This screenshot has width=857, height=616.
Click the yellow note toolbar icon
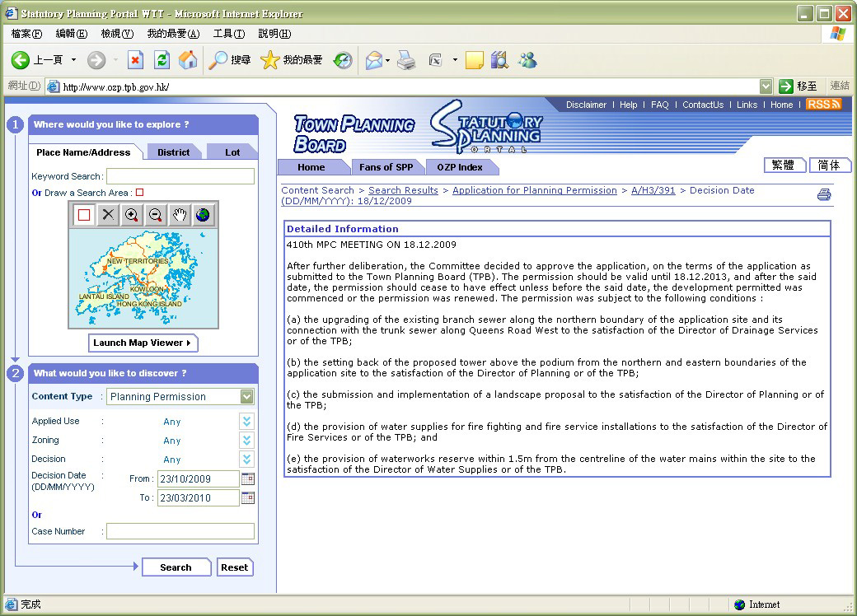(475, 60)
